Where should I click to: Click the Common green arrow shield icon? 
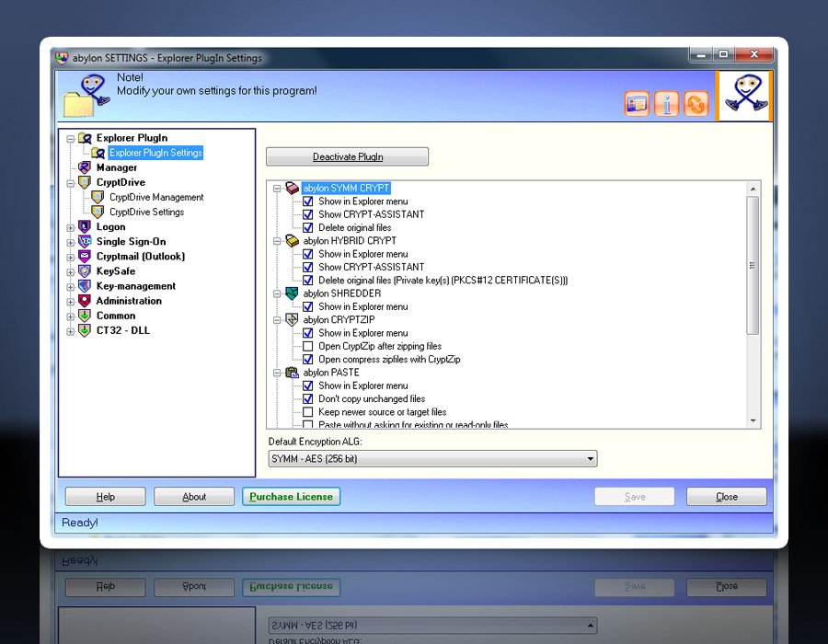[x=85, y=316]
